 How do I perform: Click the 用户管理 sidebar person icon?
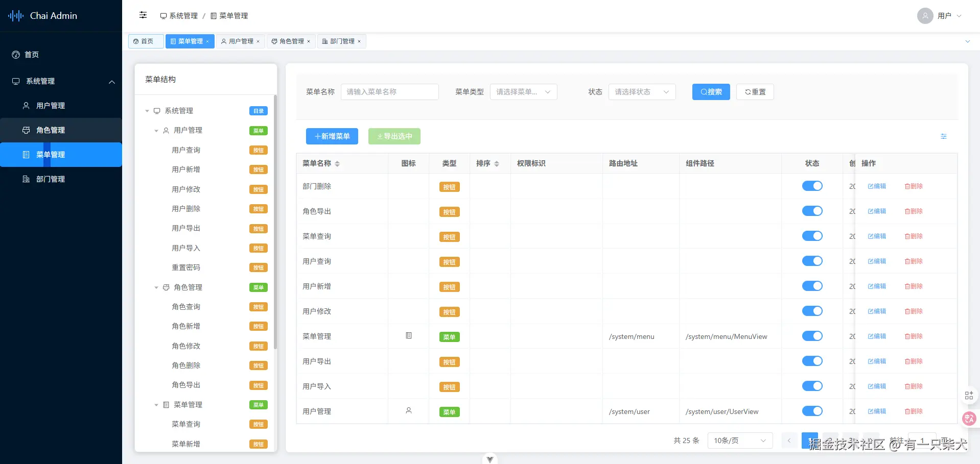point(26,106)
